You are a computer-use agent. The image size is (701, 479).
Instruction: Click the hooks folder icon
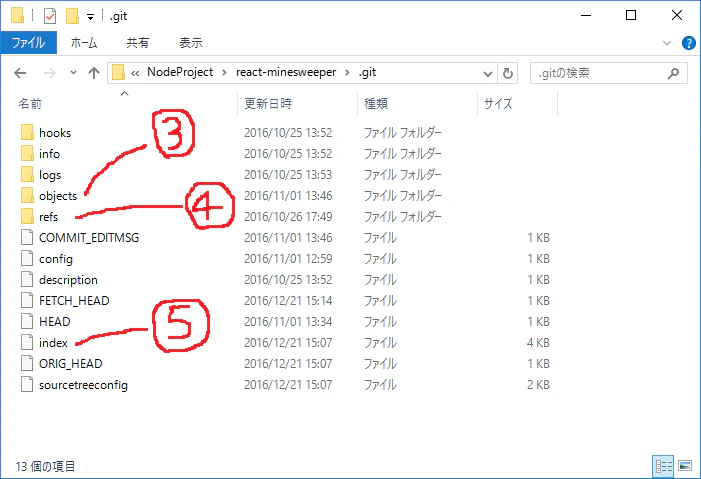(x=27, y=132)
